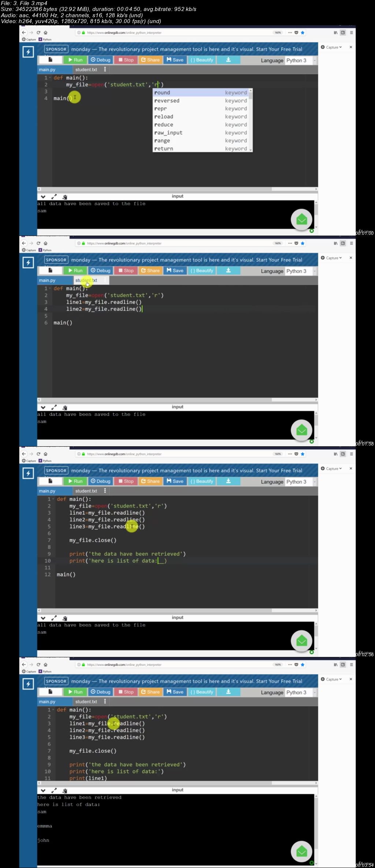Click 'my_file.close()' code line in the 00:02:56 frame
Viewport: 375px width, 868px height.
[93, 540]
